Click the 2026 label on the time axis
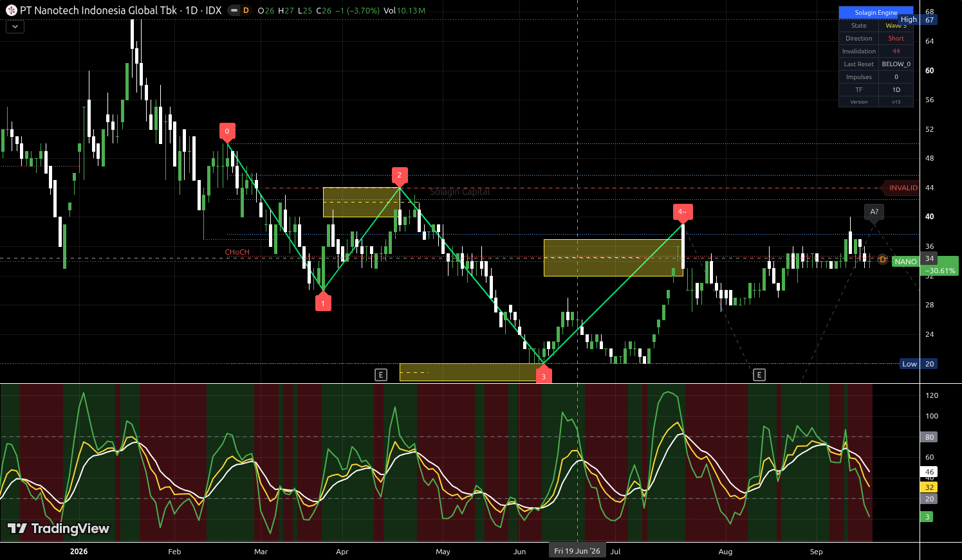The image size is (962, 560). click(79, 552)
